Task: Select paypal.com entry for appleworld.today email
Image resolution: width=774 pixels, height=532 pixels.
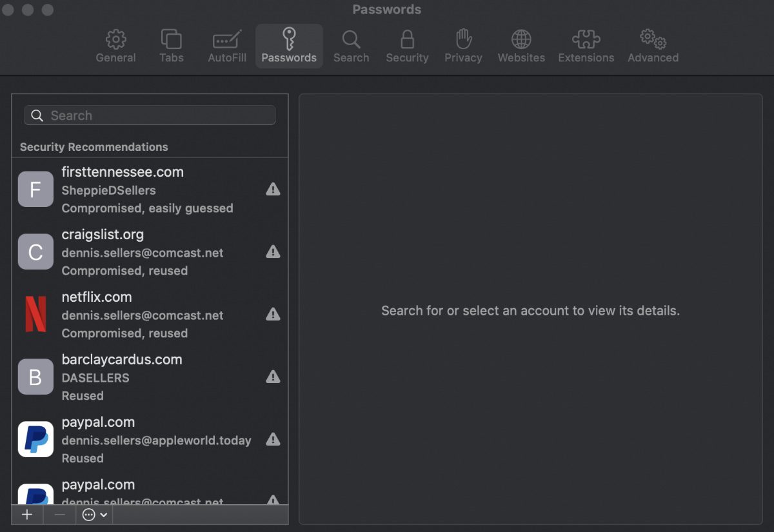Action: pyautogui.click(x=148, y=440)
